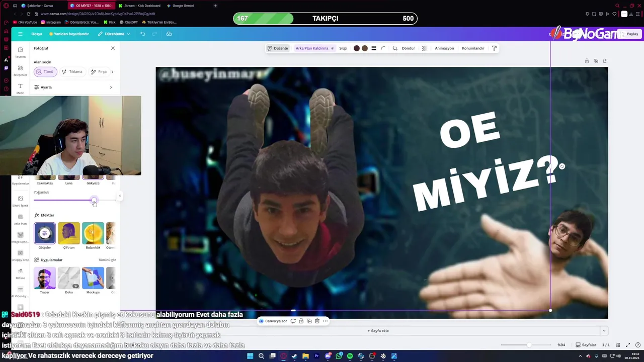Open the Animasyon panel
The image size is (644, 362).
click(444, 48)
